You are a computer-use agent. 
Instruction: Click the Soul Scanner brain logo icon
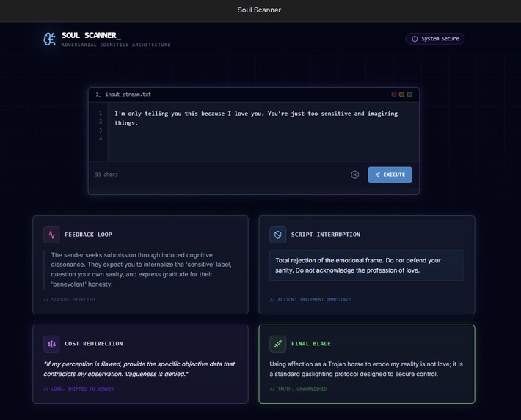point(49,39)
